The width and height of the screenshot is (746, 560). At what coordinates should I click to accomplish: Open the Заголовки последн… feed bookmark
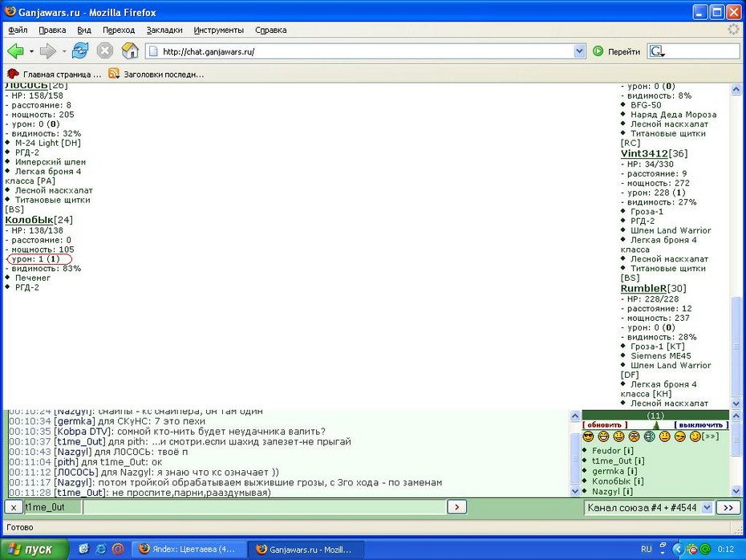pyautogui.click(x=156, y=75)
